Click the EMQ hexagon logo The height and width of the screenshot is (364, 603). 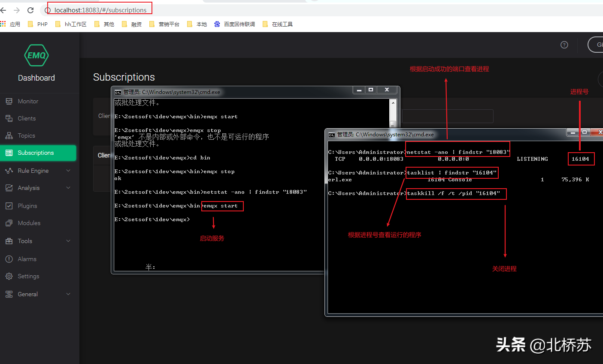coord(36,55)
